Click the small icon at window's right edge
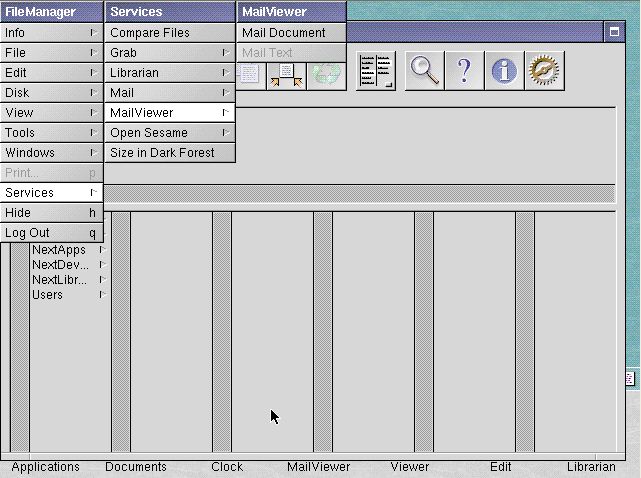Image resolution: width=641 pixels, height=478 pixels. pyautogui.click(x=630, y=379)
